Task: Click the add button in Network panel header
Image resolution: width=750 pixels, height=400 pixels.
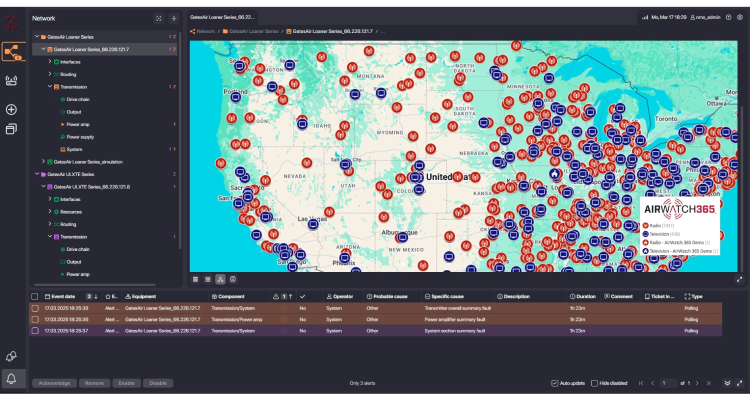Action: [x=173, y=18]
